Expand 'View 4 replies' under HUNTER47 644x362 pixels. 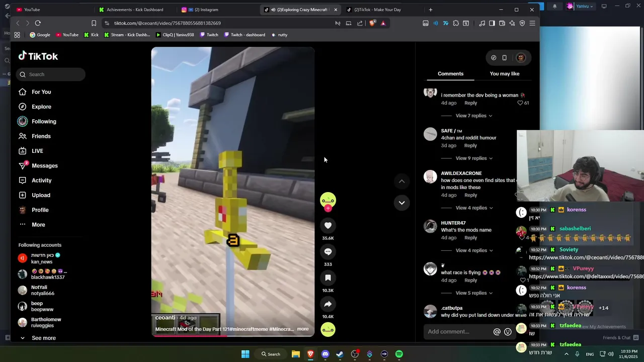[474, 250]
